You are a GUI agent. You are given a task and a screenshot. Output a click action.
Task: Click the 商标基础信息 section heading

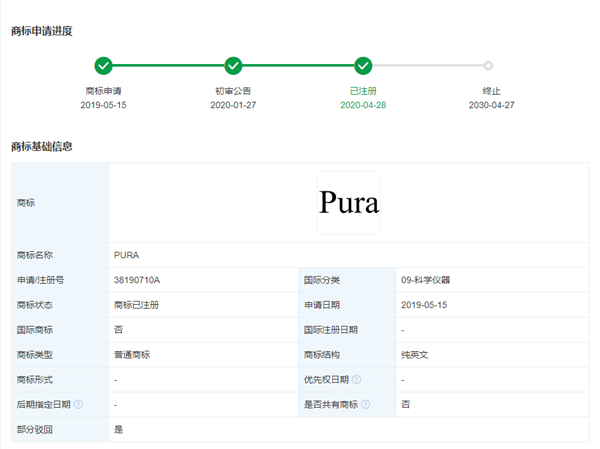click(x=41, y=147)
